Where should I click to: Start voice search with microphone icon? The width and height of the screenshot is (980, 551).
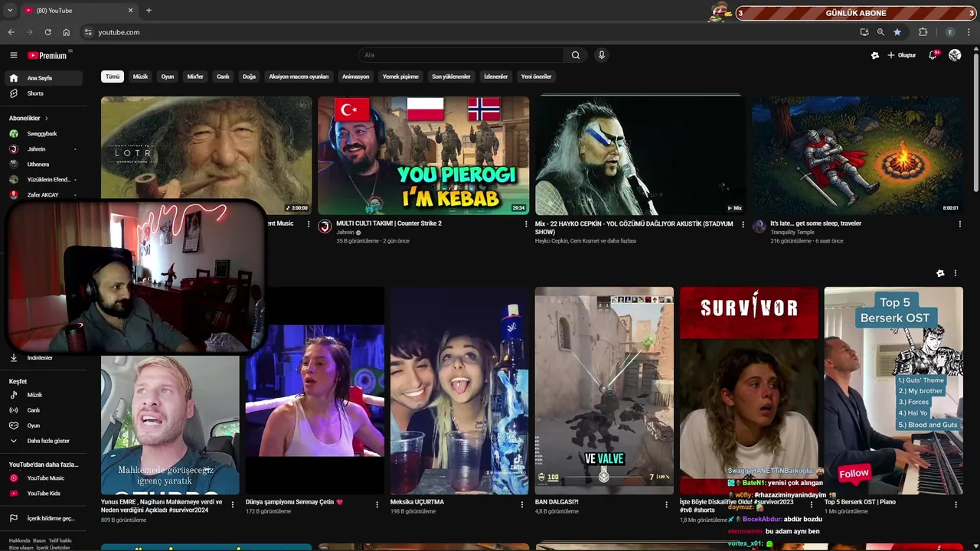[602, 55]
